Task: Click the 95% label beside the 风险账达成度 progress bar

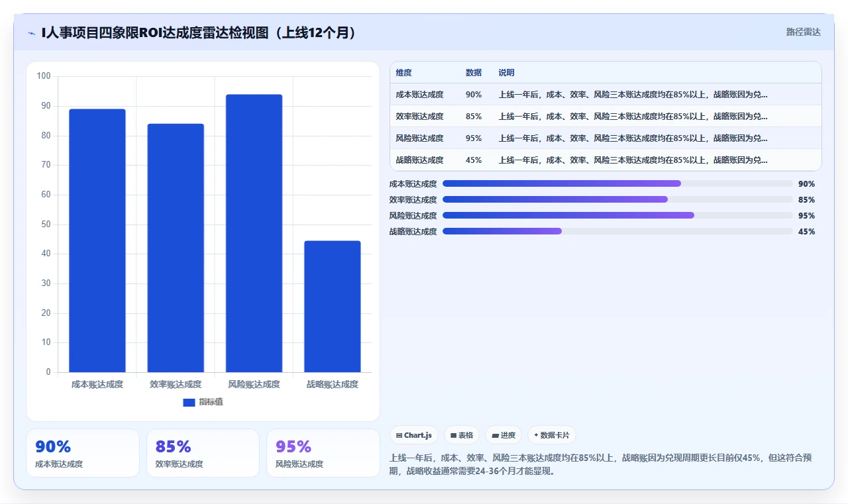Action: (806, 216)
